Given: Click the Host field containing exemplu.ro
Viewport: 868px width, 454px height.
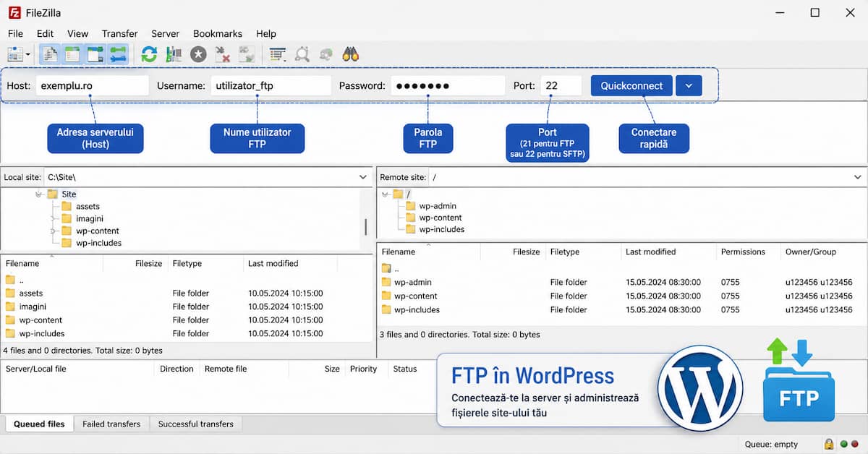Looking at the screenshot, I should click(x=93, y=85).
